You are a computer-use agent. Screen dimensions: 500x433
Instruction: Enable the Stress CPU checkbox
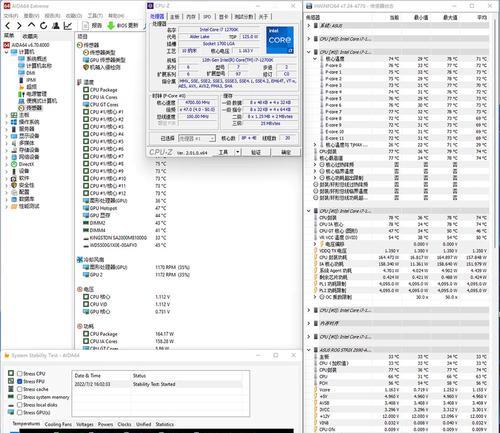(20, 374)
